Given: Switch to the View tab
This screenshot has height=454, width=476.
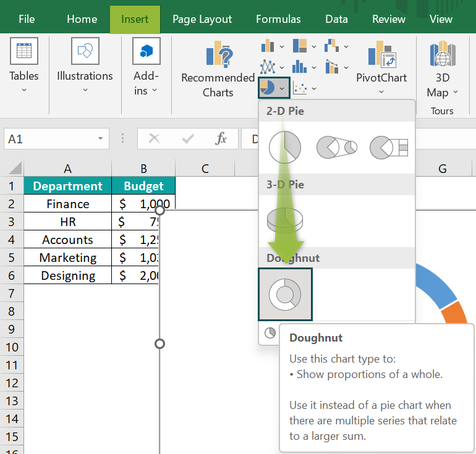Looking at the screenshot, I should [441, 19].
